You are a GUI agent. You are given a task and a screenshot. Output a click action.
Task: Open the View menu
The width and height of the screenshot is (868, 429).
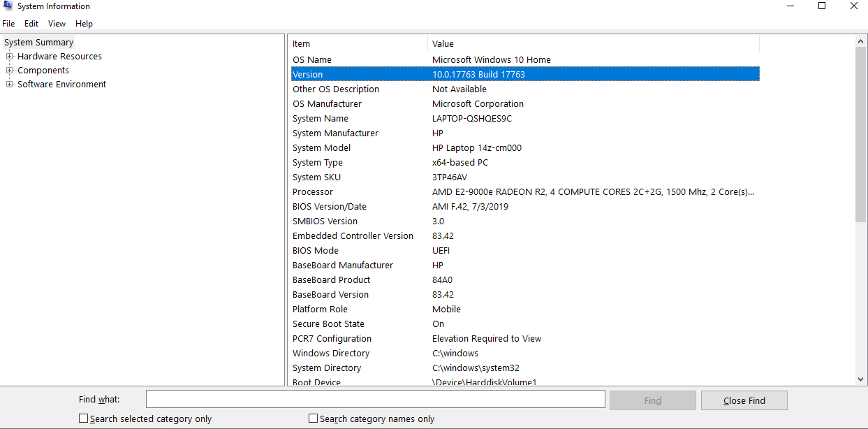(57, 23)
